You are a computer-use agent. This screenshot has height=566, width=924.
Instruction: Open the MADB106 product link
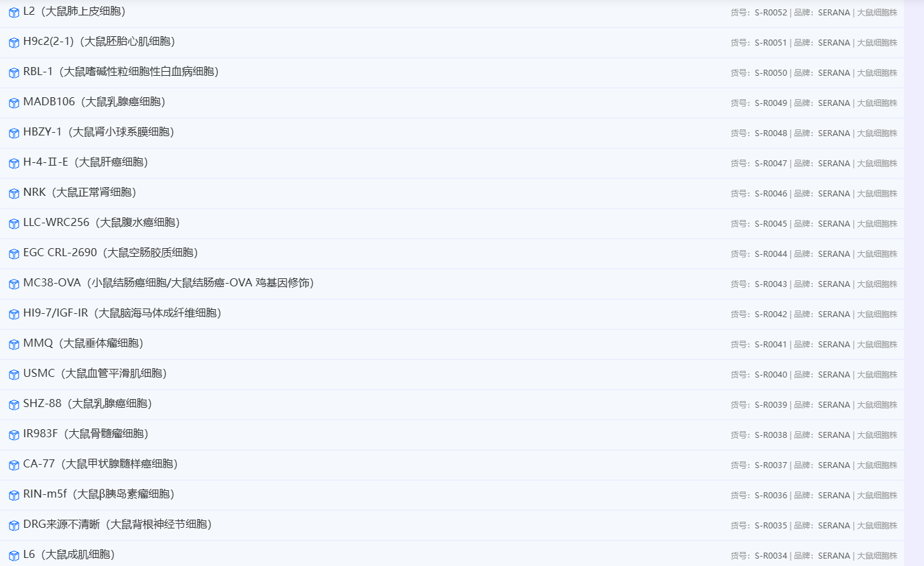(94, 102)
